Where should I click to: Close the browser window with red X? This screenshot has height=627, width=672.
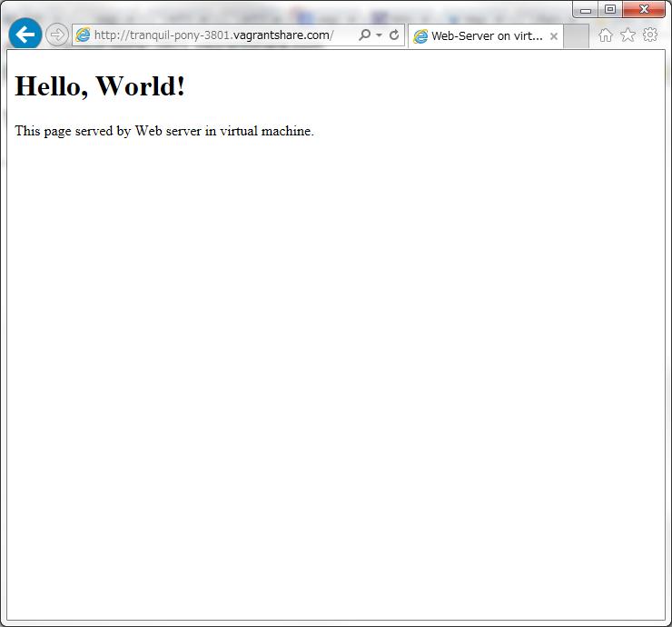645,10
